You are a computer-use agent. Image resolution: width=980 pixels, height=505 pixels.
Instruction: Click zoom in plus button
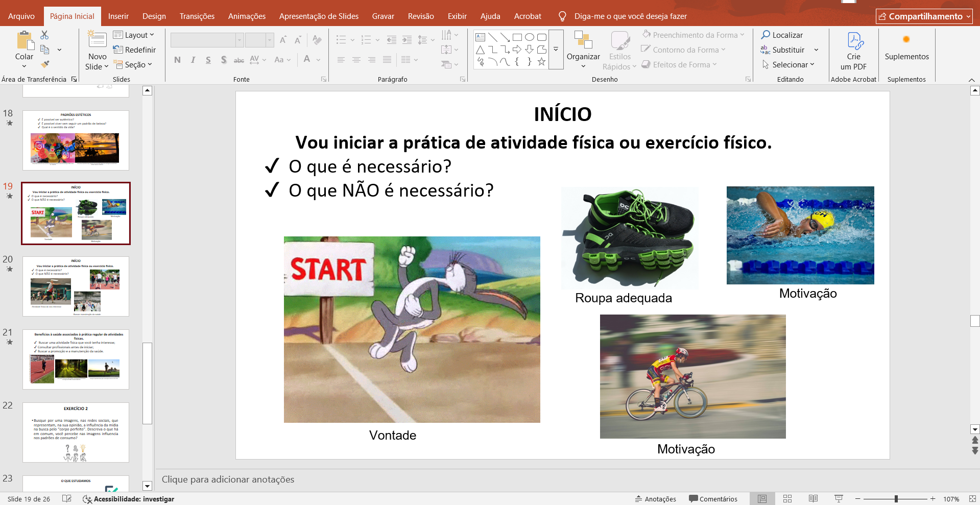[933, 499]
